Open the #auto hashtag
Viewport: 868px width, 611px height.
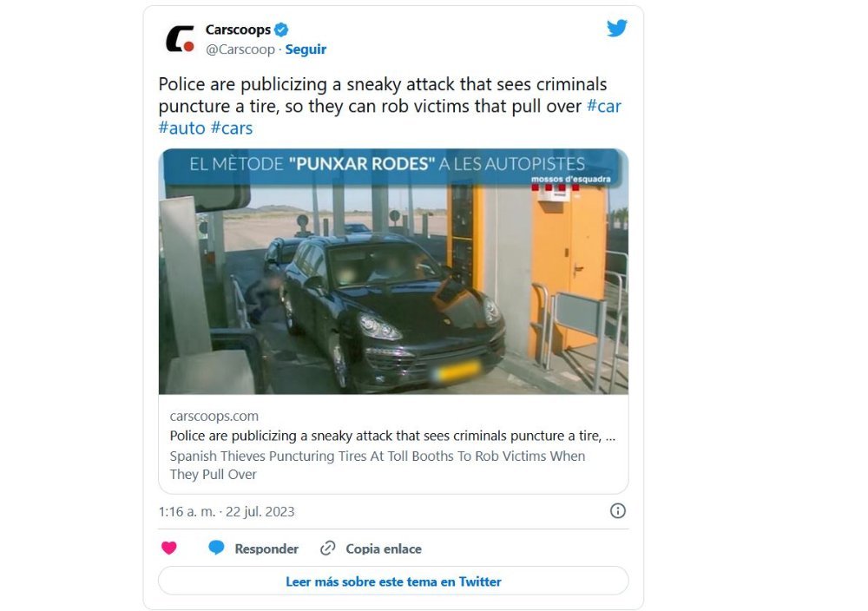point(181,128)
